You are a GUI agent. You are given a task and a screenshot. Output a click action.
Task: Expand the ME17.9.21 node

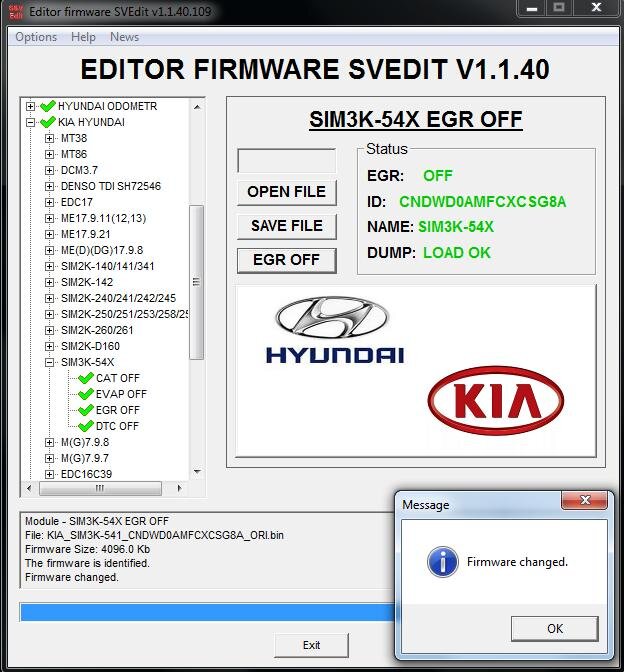[49, 234]
